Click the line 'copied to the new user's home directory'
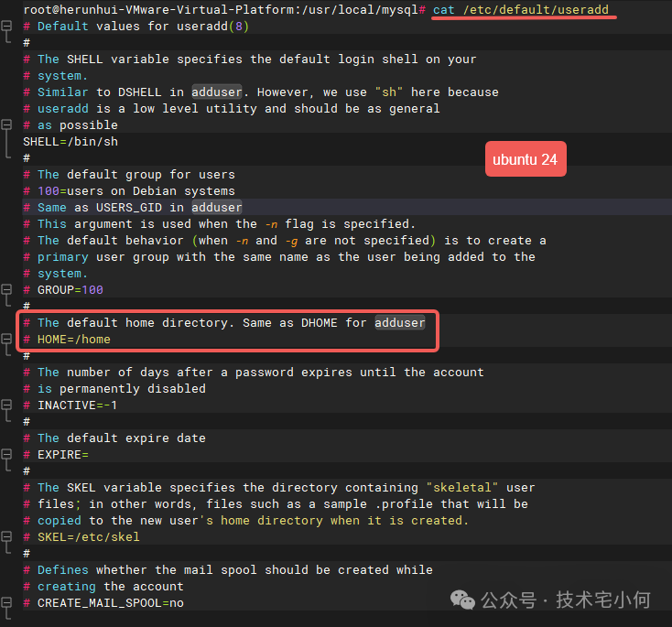Viewport: 672px width, 627px height. pyautogui.click(x=246, y=520)
